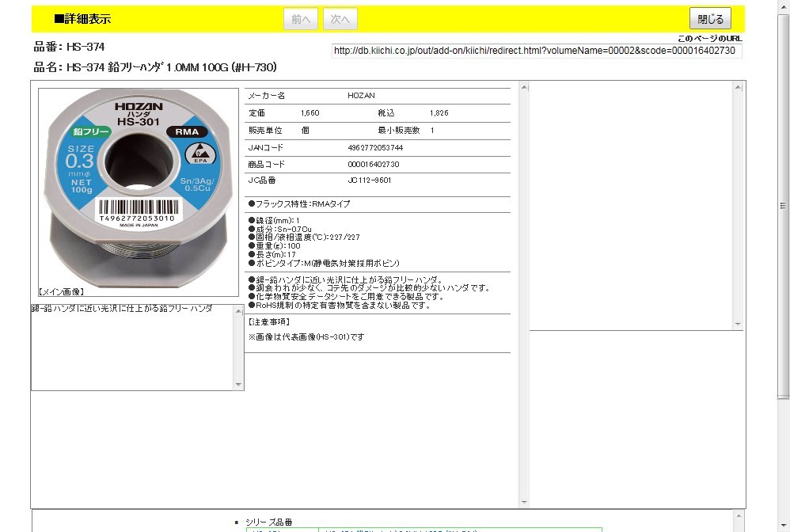The height and width of the screenshot is (532, 790).
Task: Click the 次へ next button
Action: (x=340, y=19)
